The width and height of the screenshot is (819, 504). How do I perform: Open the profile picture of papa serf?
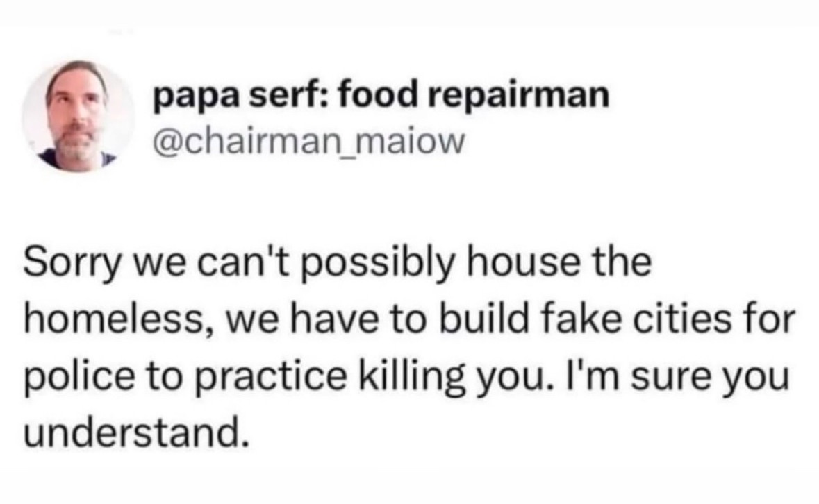pyautogui.click(x=77, y=116)
